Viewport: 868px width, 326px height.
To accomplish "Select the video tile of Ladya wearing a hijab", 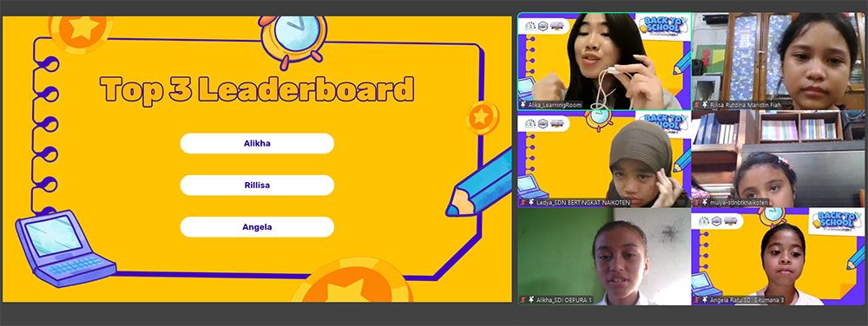I will point(604,159).
